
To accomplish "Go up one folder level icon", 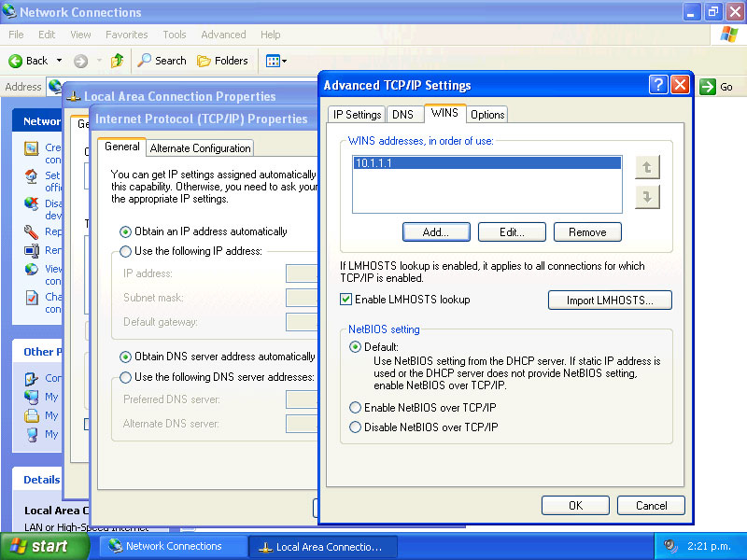I will coord(118,61).
